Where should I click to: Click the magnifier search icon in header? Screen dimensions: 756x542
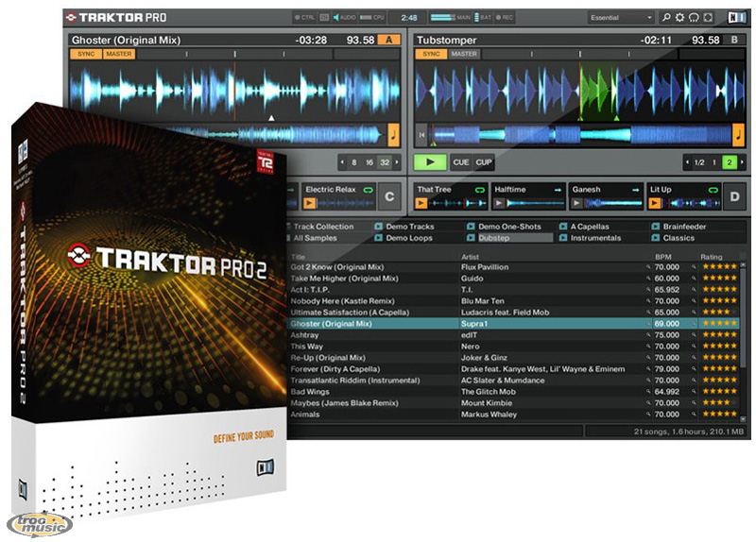[665, 18]
